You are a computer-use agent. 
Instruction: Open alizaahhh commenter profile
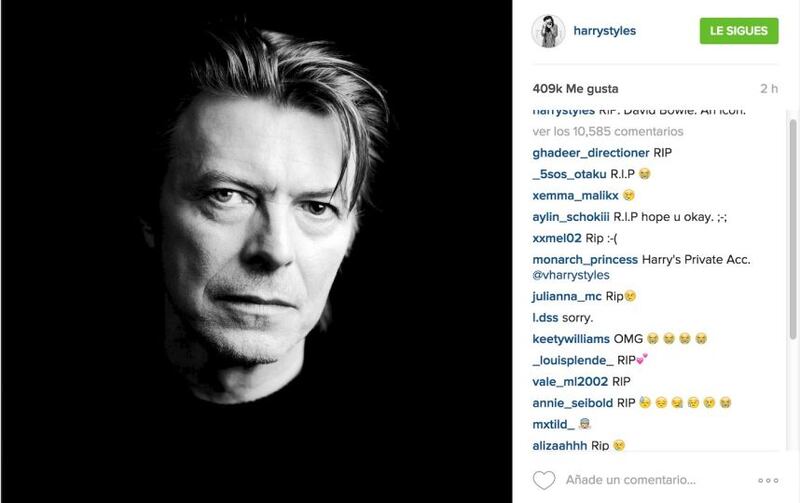coord(560,446)
